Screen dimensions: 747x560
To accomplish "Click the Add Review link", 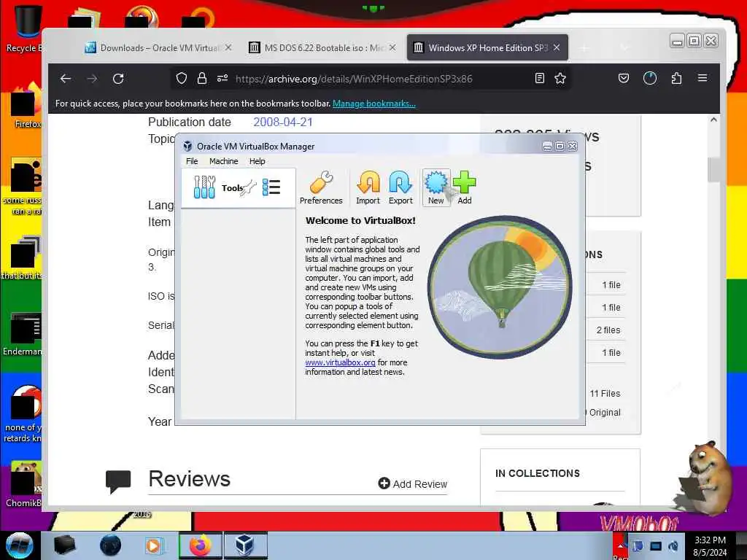I will [x=413, y=484].
